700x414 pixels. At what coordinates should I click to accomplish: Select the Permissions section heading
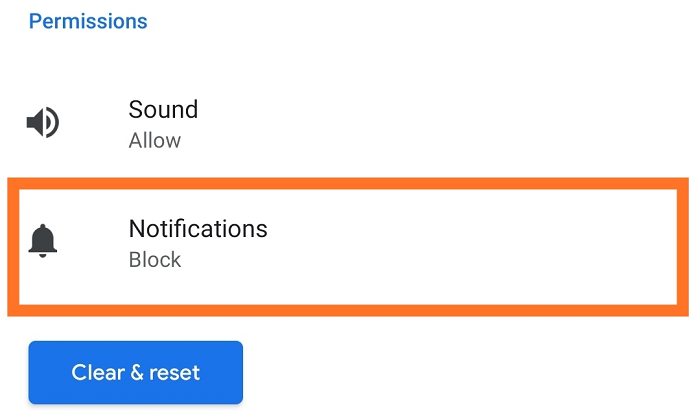click(88, 21)
